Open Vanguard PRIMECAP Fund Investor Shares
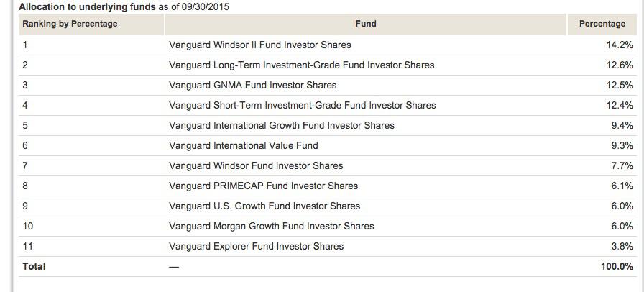This screenshot has width=644, height=292. coord(263,186)
